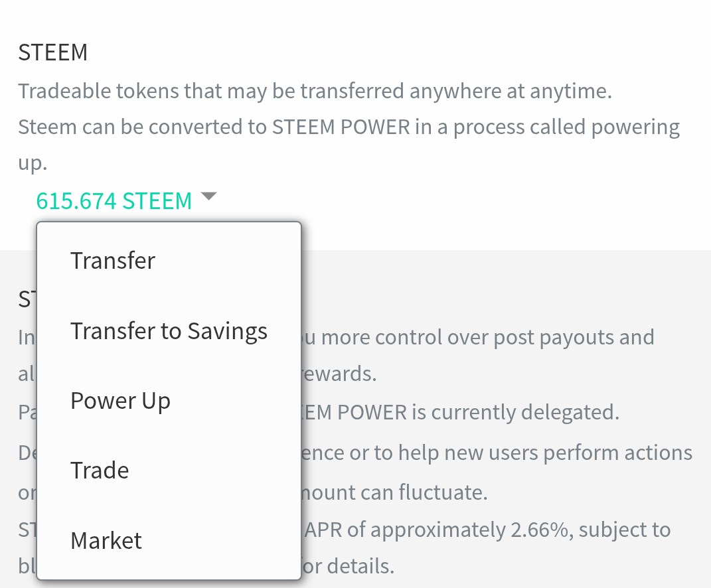
Task: Click the partially hidden 'ST' section heading
Action: pyautogui.click(x=26, y=300)
